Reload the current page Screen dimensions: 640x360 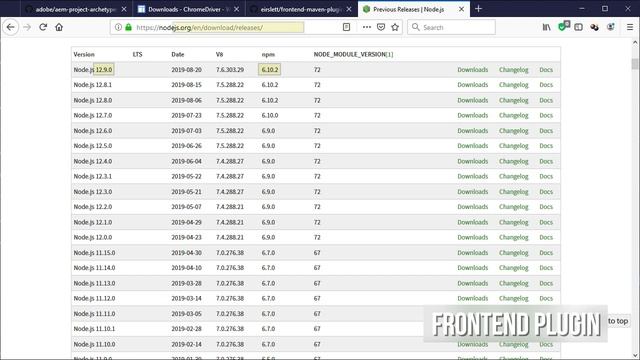click(43, 27)
